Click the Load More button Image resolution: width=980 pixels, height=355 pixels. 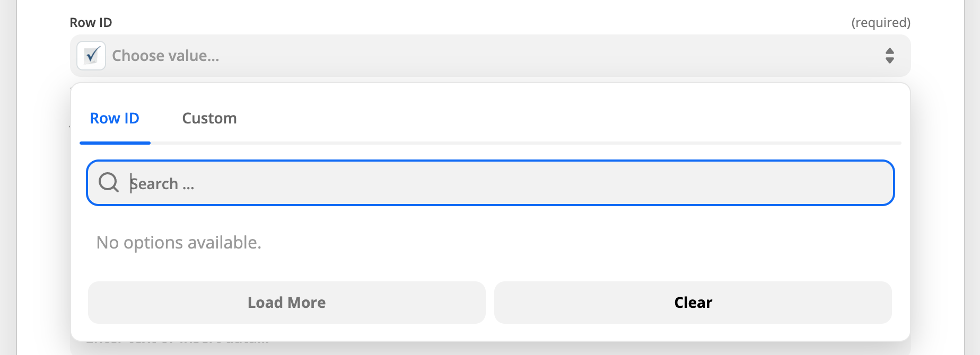287,303
